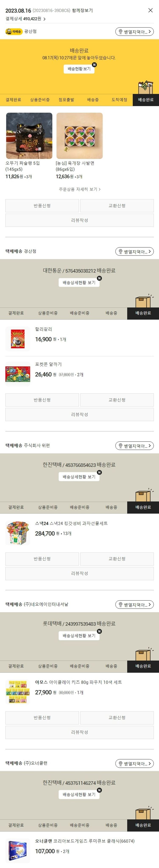The height and width of the screenshot is (868, 159).
Task: Click 교환신청 below 포켓몬 알까기 item
Action: pos(117,400)
